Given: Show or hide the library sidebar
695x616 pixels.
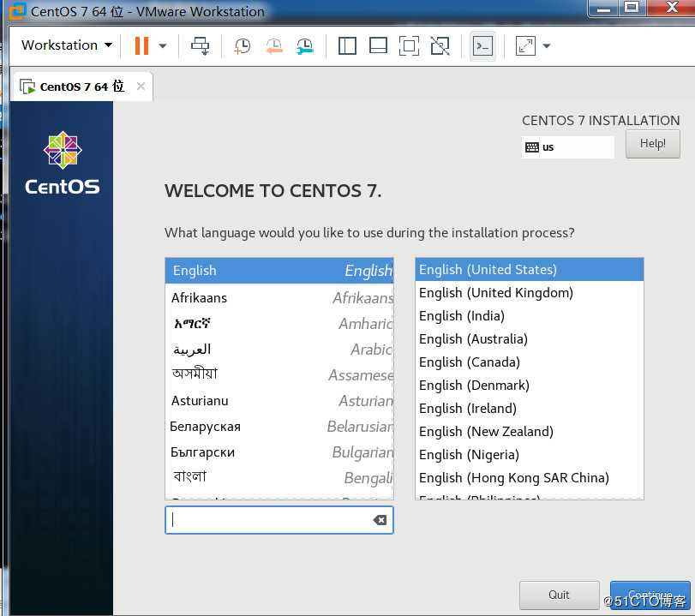Looking at the screenshot, I should pos(347,45).
